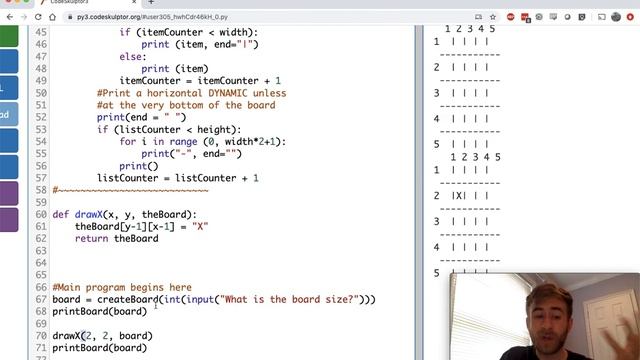640x360 pixels.
Task: Click the "print (item)" line 48
Action: point(175,69)
